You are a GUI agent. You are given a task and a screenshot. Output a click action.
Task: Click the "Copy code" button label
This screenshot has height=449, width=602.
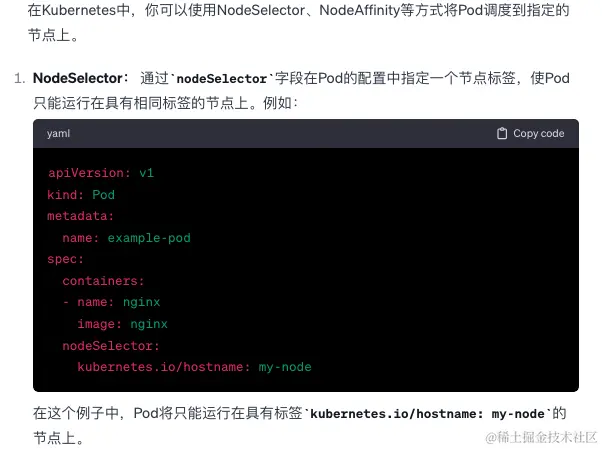539,133
